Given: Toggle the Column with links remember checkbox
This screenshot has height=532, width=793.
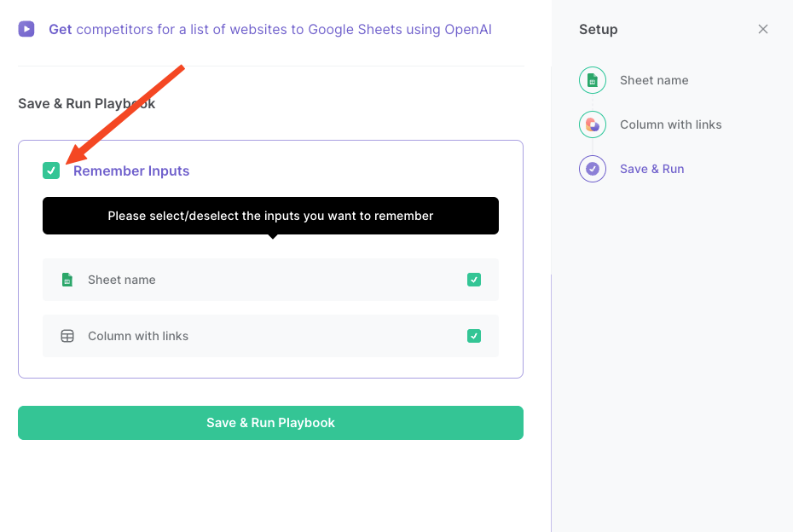Looking at the screenshot, I should 474,336.
